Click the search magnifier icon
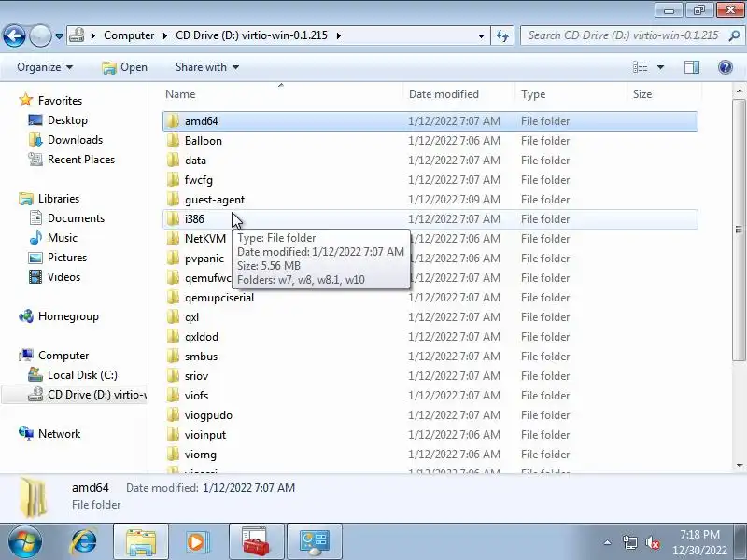The image size is (747, 560). (734, 35)
